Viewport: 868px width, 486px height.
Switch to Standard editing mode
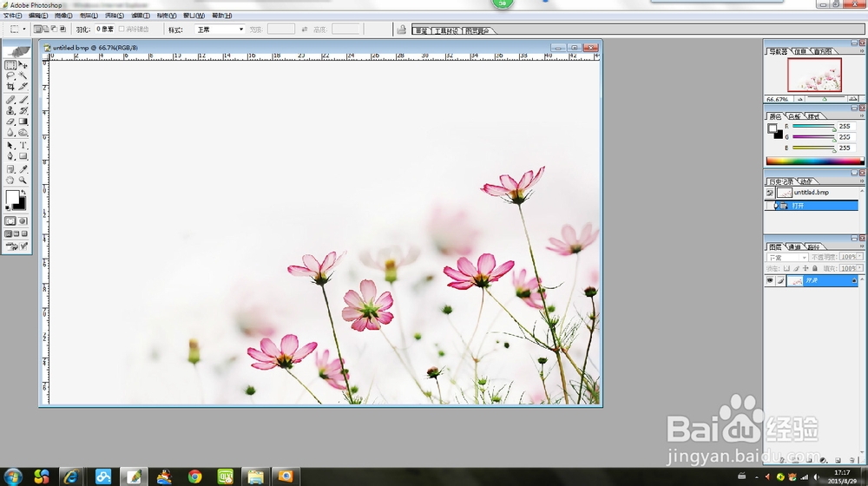tap(10, 220)
